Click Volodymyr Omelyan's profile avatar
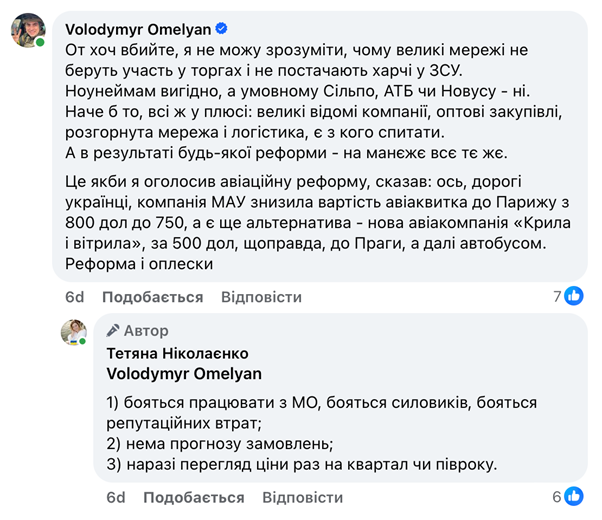The width and height of the screenshot is (602, 520). coord(27,30)
